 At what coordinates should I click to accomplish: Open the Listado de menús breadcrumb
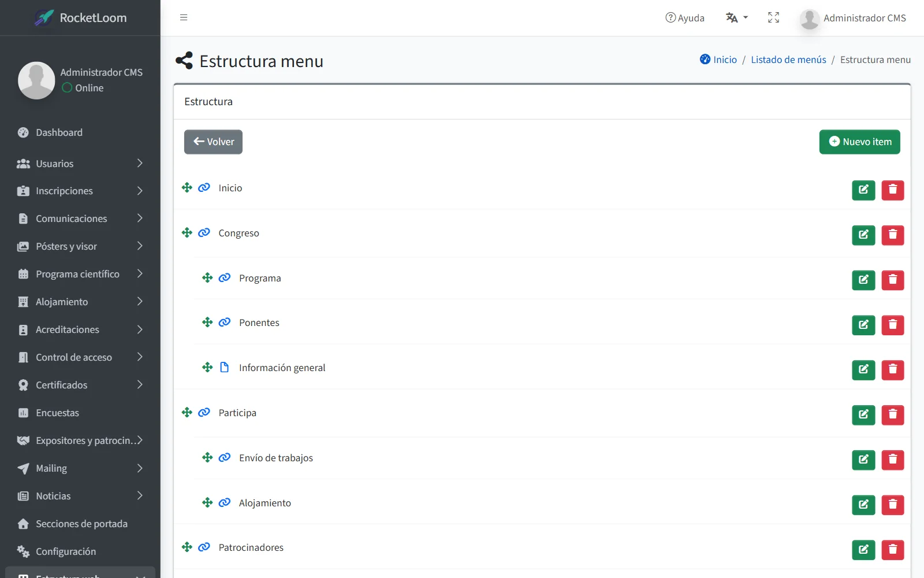click(x=788, y=60)
